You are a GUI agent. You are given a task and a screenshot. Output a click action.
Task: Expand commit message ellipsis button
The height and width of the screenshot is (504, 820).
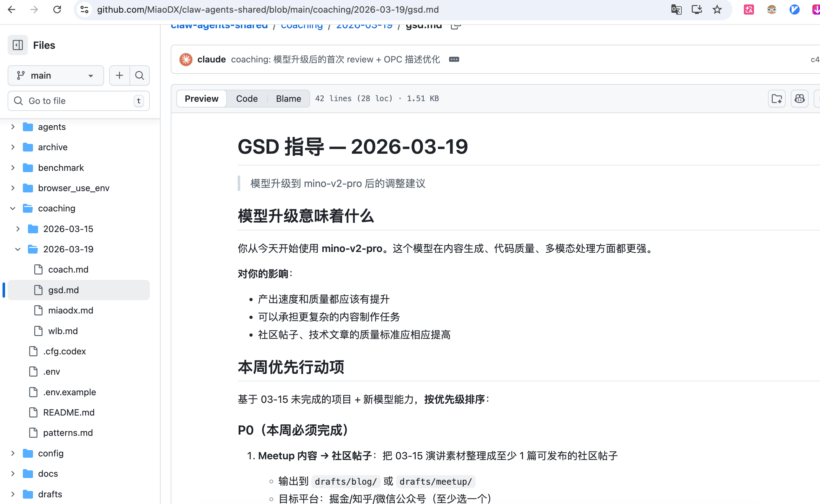pos(454,59)
